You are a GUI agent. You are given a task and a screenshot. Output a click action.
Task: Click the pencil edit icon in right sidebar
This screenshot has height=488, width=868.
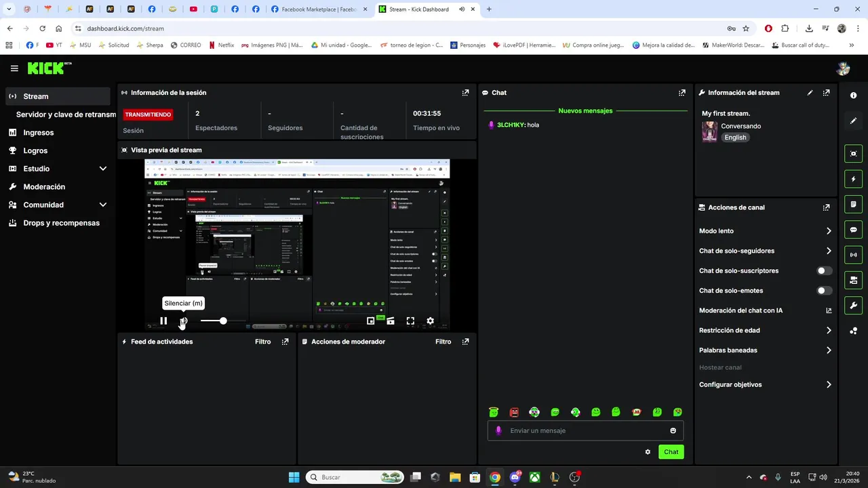[x=853, y=121]
